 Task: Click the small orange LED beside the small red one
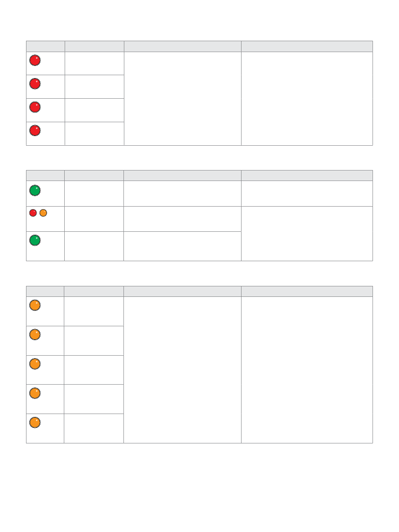coord(43,213)
